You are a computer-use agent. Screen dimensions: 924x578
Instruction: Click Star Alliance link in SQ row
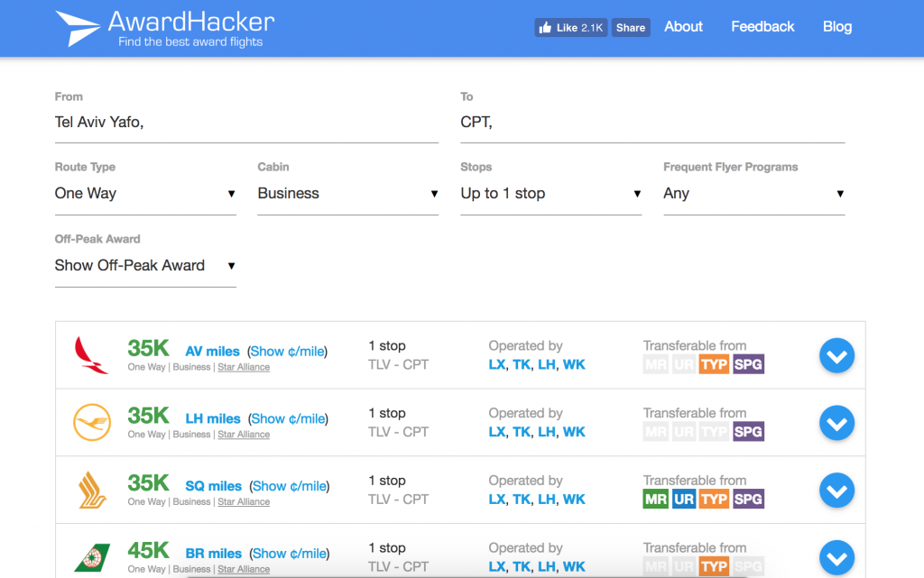pyautogui.click(x=244, y=502)
